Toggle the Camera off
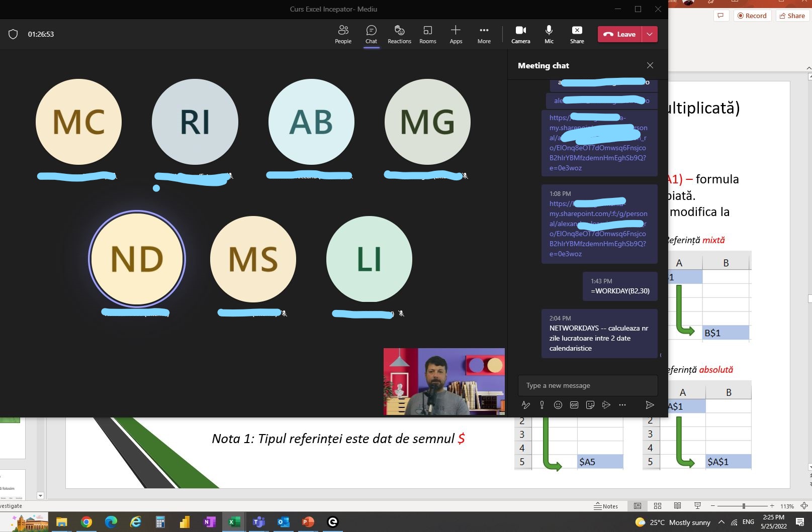Screen dimensions: 812x532 (x=520, y=34)
